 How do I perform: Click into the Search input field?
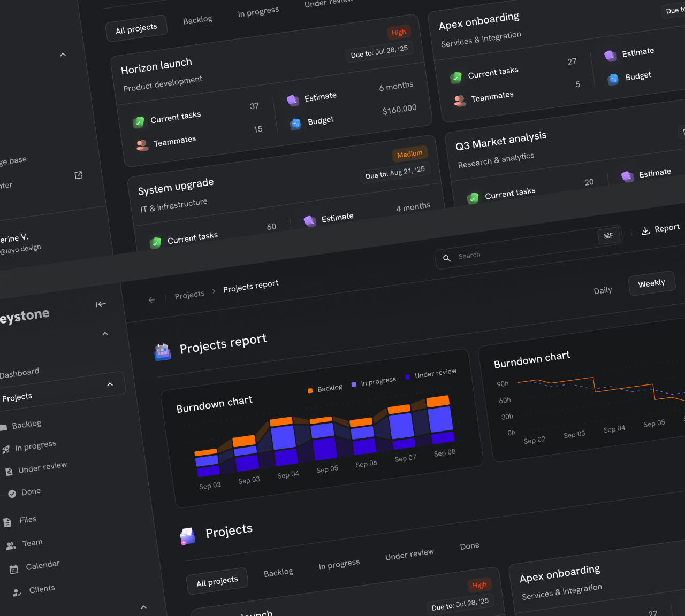tap(529, 247)
